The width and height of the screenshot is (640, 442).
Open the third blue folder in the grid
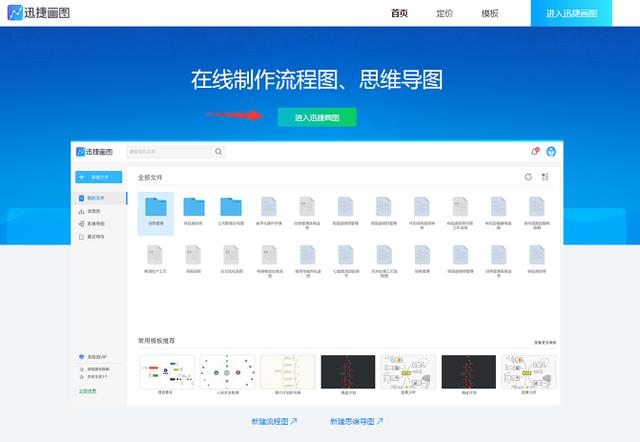231,207
